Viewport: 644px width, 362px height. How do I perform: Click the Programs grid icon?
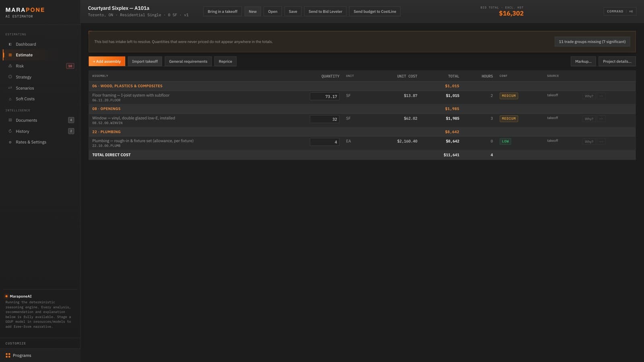(x=8, y=356)
